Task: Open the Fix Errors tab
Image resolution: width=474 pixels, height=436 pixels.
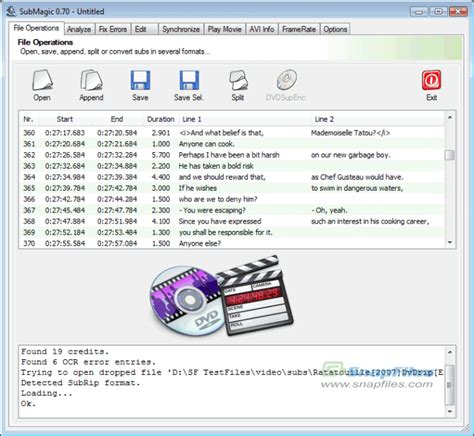Action: tap(113, 29)
